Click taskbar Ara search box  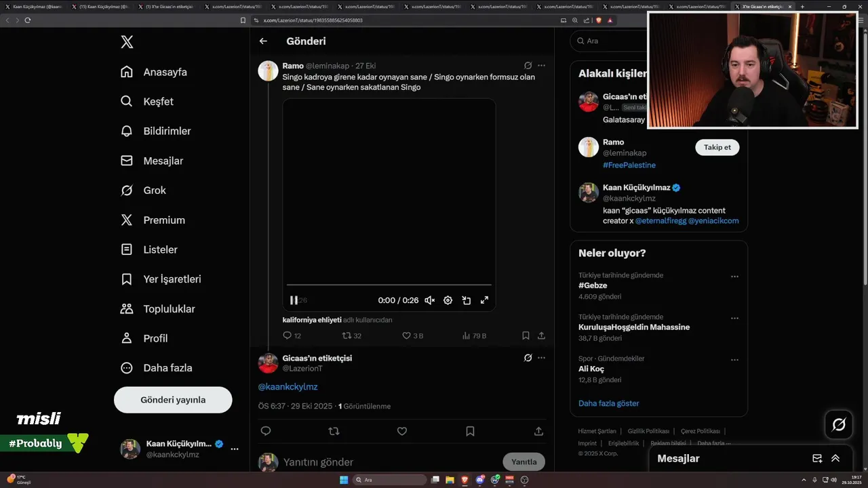pos(389,480)
